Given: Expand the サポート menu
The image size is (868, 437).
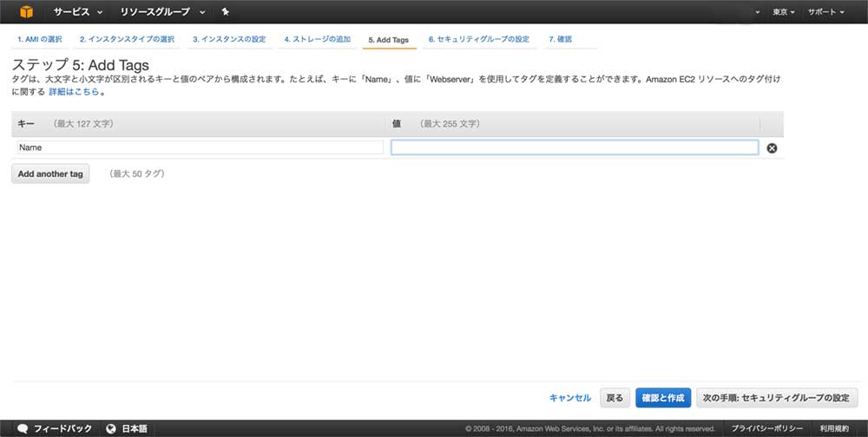Looking at the screenshot, I should (825, 12).
